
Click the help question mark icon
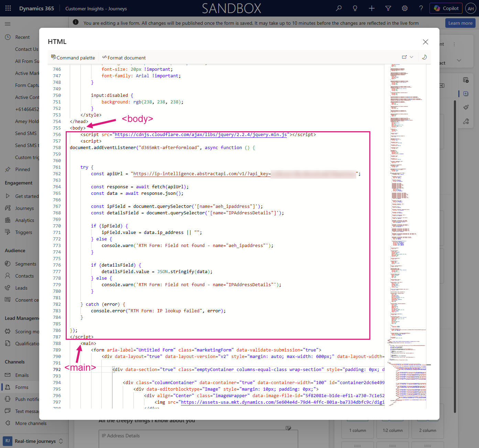[x=421, y=8]
